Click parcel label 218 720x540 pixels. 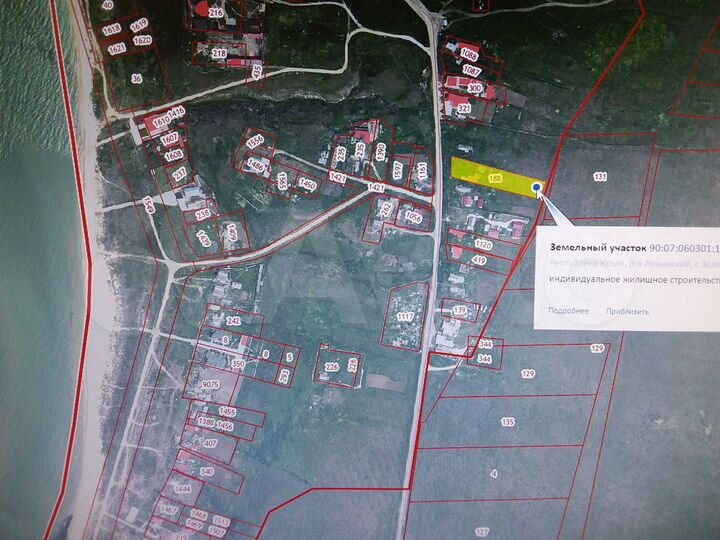point(219,52)
